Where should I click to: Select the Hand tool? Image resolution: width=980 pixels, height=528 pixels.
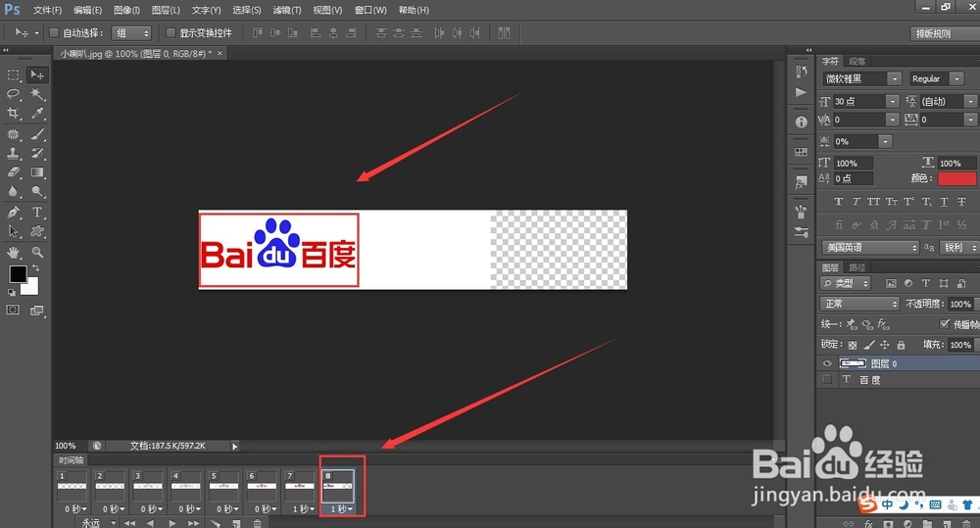tap(13, 253)
